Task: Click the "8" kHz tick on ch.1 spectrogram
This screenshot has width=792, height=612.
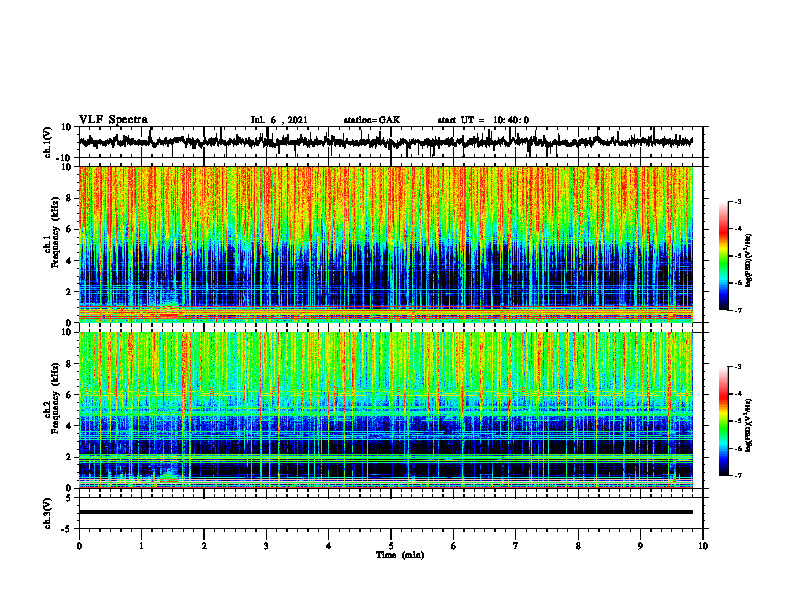Action: tap(70, 198)
